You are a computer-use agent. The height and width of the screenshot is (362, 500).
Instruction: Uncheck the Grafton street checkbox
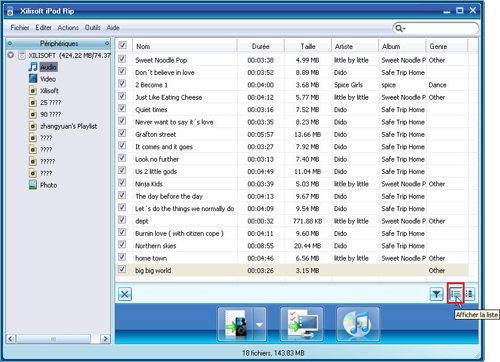click(x=122, y=133)
